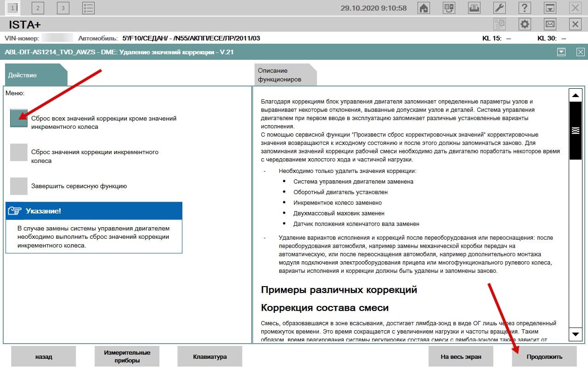Open the Действие tab
This screenshot has width=588, height=368.
point(36,75)
